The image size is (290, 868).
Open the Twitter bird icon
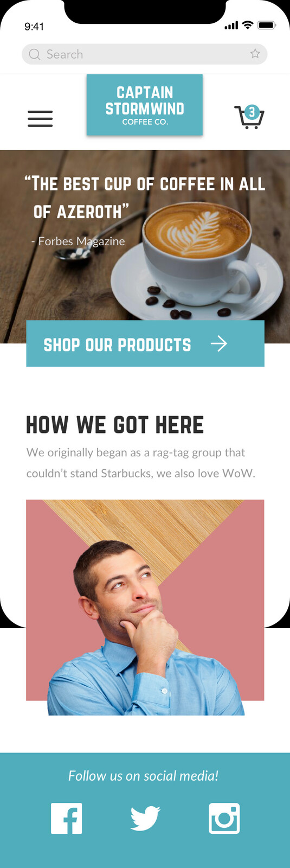[145, 818]
